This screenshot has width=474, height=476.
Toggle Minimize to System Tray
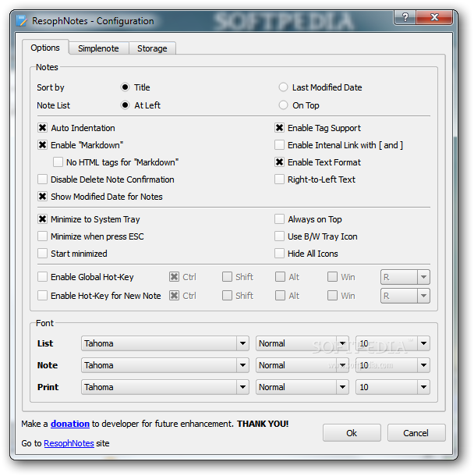click(x=42, y=219)
